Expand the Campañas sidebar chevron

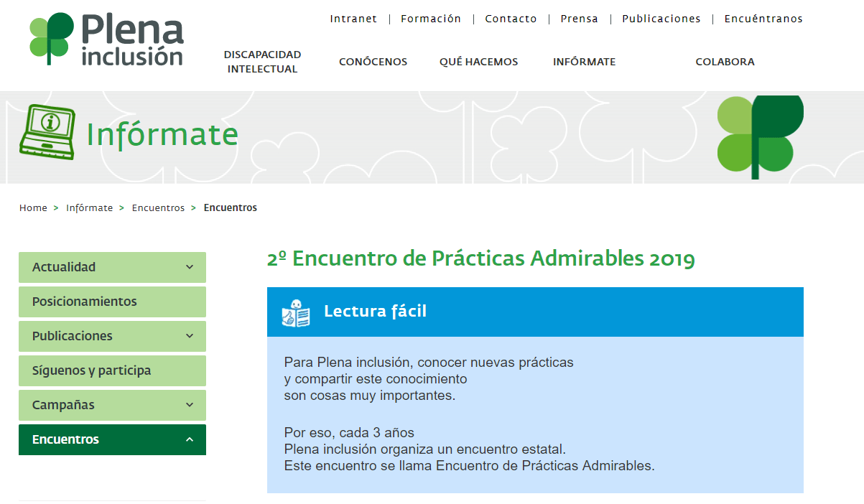click(190, 405)
